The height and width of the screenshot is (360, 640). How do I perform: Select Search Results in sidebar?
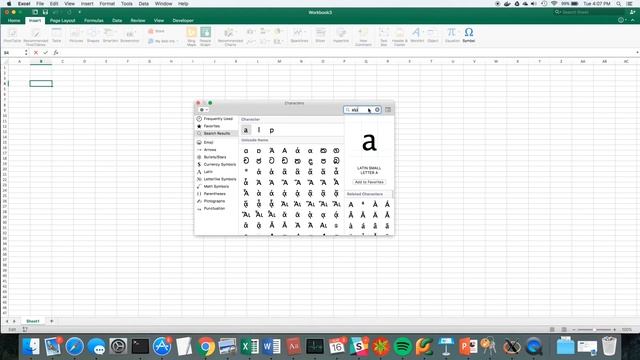click(x=216, y=133)
